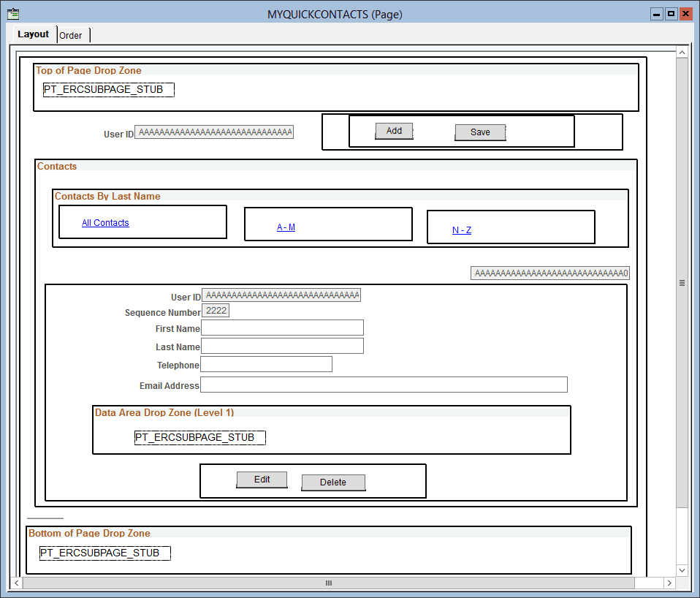The width and height of the screenshot is (700, 598).
Task: Click the Save button
Action: [480, 132]
